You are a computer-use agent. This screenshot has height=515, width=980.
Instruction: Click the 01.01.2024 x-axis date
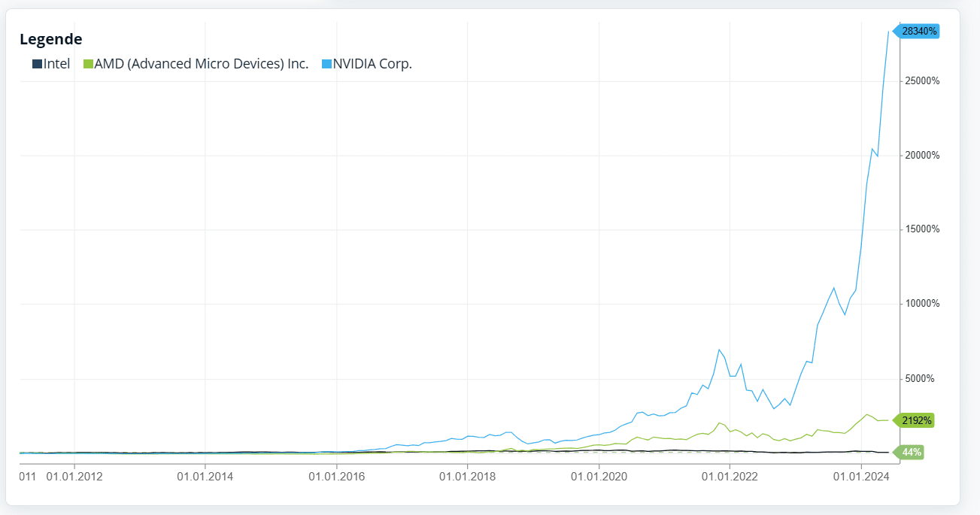coord(860,477)
